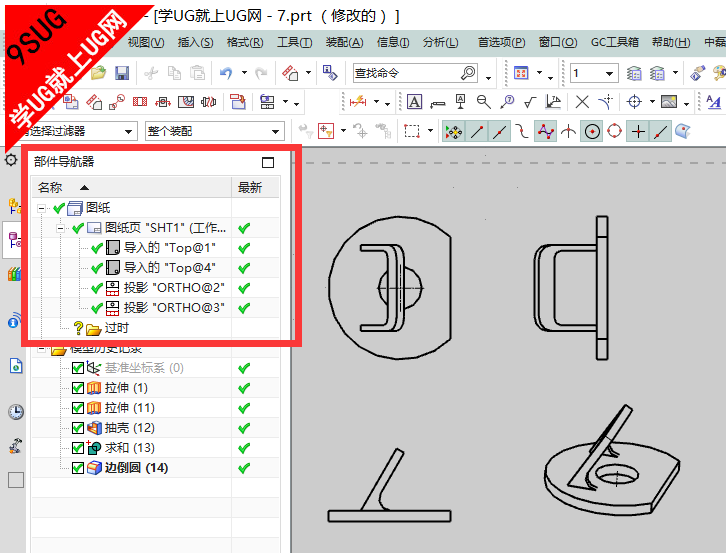Click the Paste clipboard icon

[x=198, y=73]
